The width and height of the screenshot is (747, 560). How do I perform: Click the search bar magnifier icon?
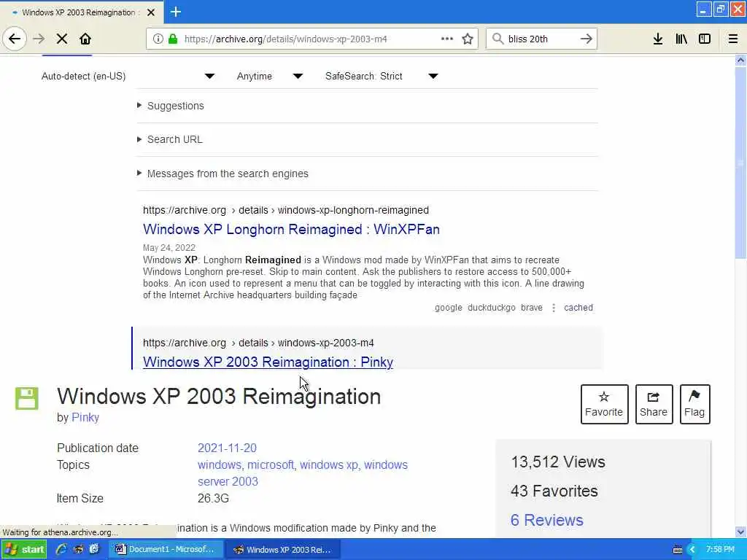click(x=498, y=39)
